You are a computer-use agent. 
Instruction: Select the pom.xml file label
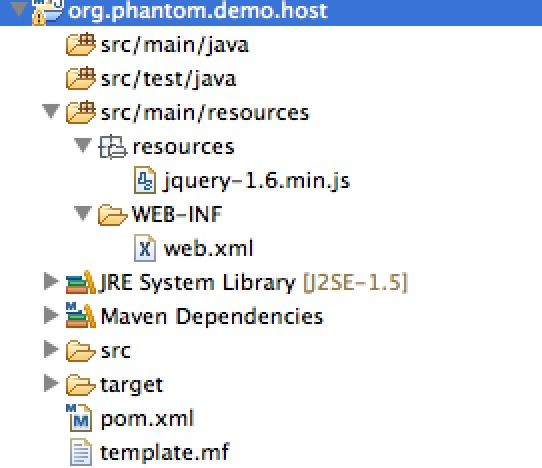(x=148, y=419)
